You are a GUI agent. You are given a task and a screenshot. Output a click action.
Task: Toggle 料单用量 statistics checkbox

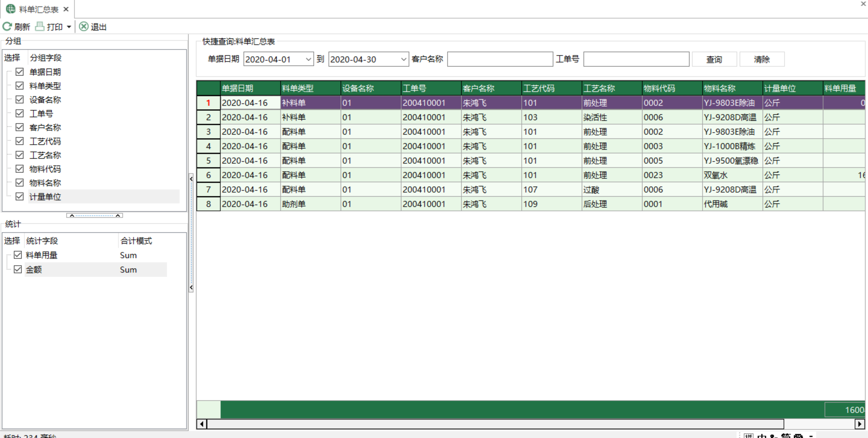tap(18, 255)
